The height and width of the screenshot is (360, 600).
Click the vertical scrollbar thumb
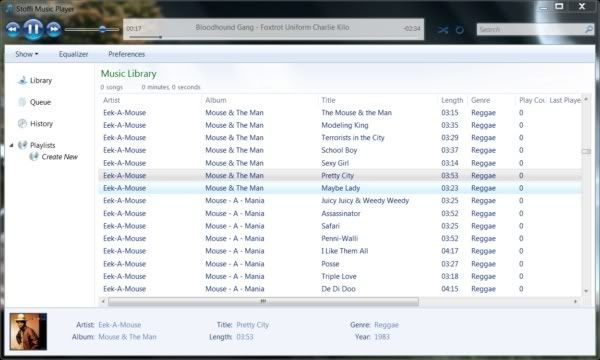pyautogui.click(x=586, y=151)
